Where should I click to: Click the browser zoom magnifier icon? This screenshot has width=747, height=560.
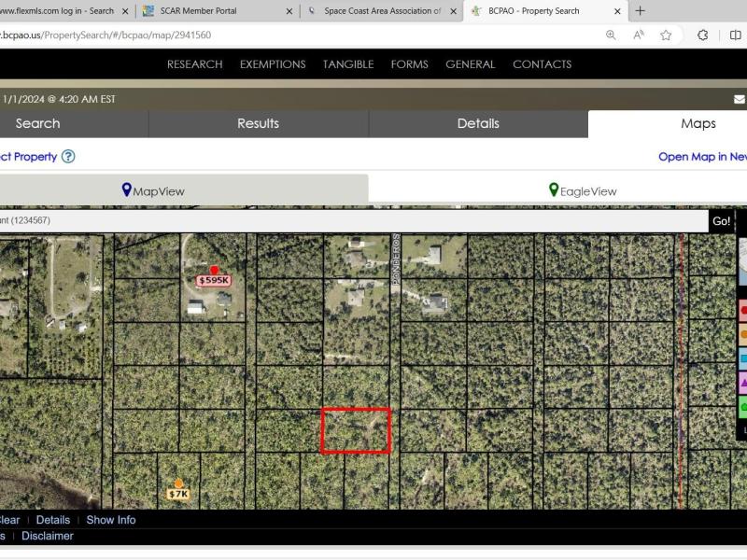point(611,35)
